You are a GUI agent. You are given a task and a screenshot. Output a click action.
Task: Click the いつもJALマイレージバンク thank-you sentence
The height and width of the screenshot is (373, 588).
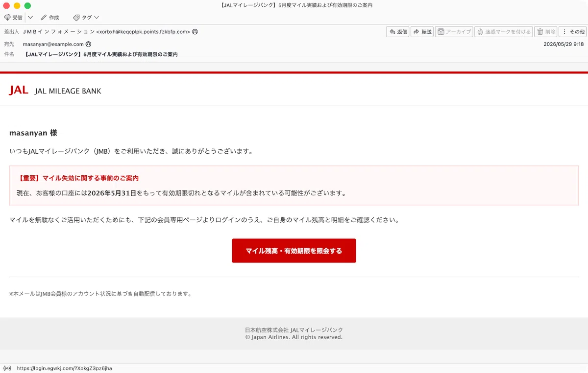coord(132,152)
